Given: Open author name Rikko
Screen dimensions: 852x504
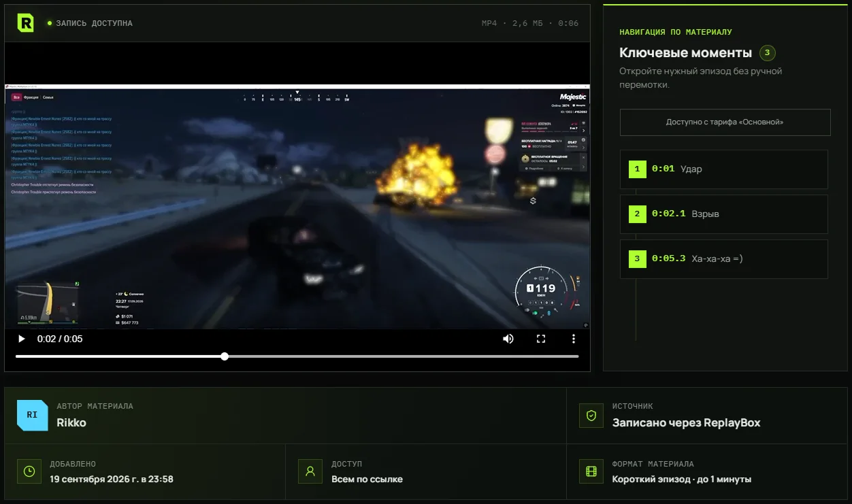Looking at the screenshot, I should [71, 423].
